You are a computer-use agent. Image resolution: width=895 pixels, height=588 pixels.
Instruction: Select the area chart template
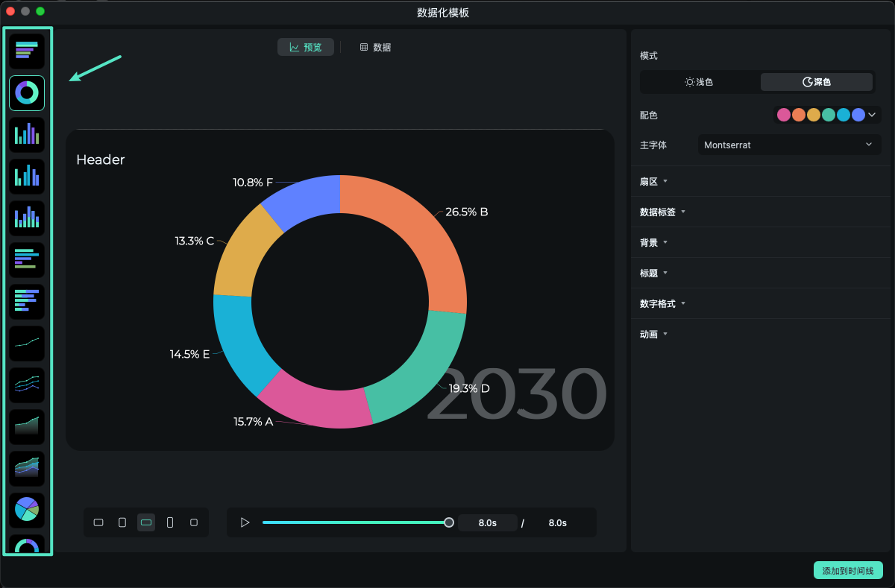pos(26,426)
